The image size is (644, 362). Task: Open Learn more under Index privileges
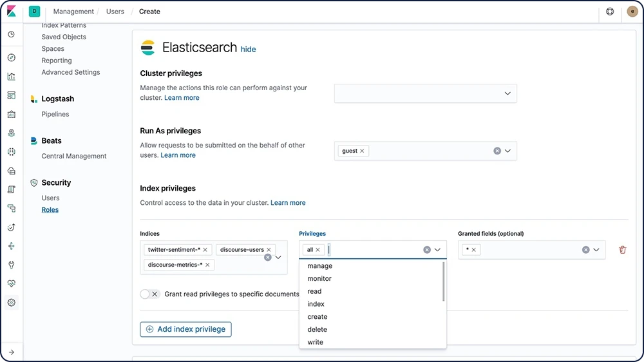[288, 202]
